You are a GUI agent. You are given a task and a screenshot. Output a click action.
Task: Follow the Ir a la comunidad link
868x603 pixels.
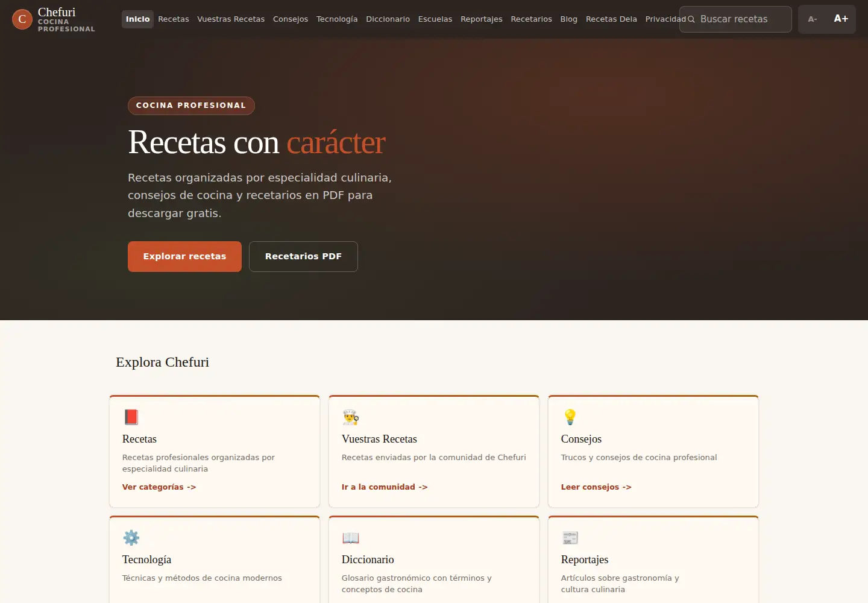pyautogui.click(x=385, y=487)
